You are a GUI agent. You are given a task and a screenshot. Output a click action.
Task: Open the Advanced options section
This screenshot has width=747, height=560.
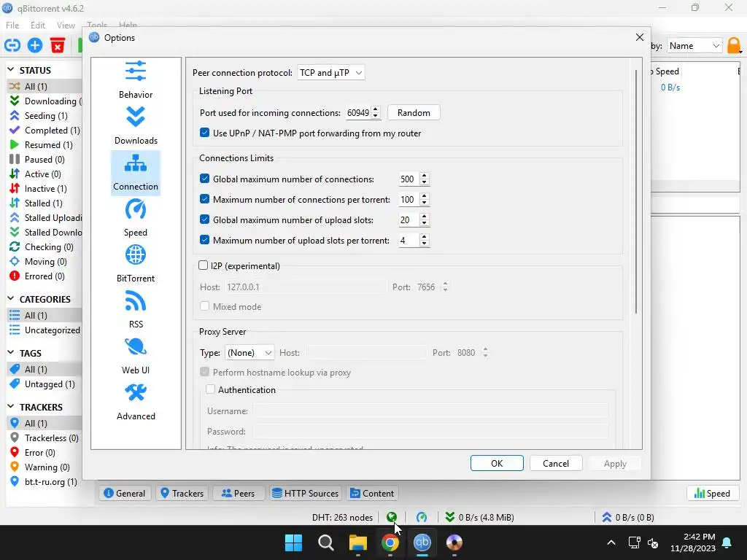tap(136, 402)
